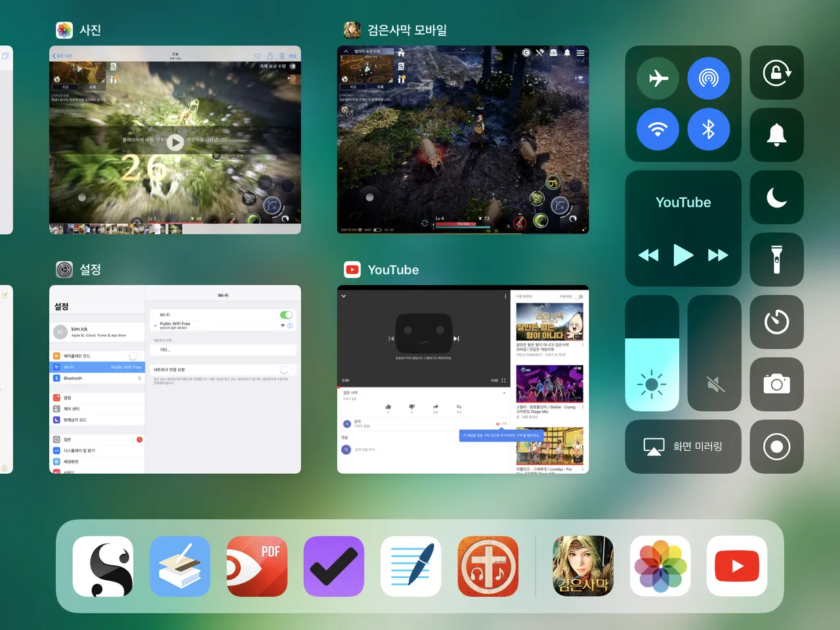Screen dimensions: 840x630
Task: Collapse YouTube player with down chevron
Action: 343,296
